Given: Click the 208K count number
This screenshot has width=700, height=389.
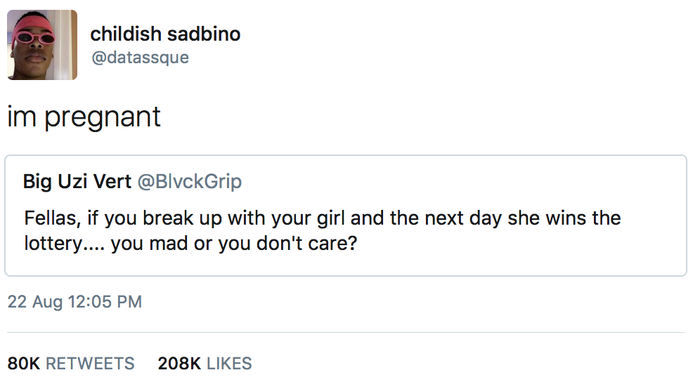Looking at the screenshot, I should 179,364.
